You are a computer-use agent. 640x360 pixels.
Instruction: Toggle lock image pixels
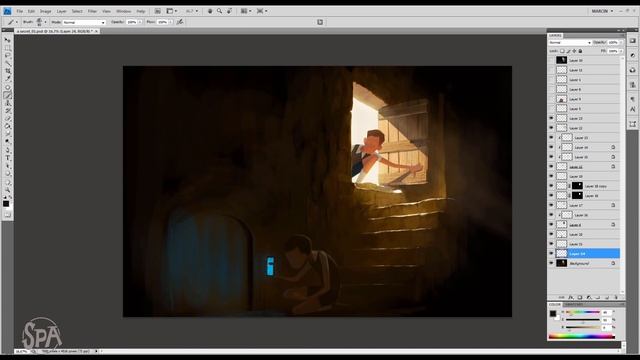[x=568, y=51]
